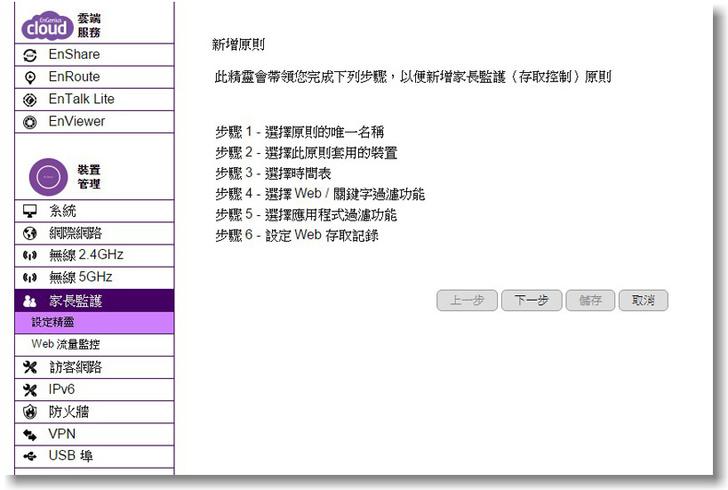Click the 步驟 4 Web / 關鍵字過濾功能 line

click(x=320, y=194)
